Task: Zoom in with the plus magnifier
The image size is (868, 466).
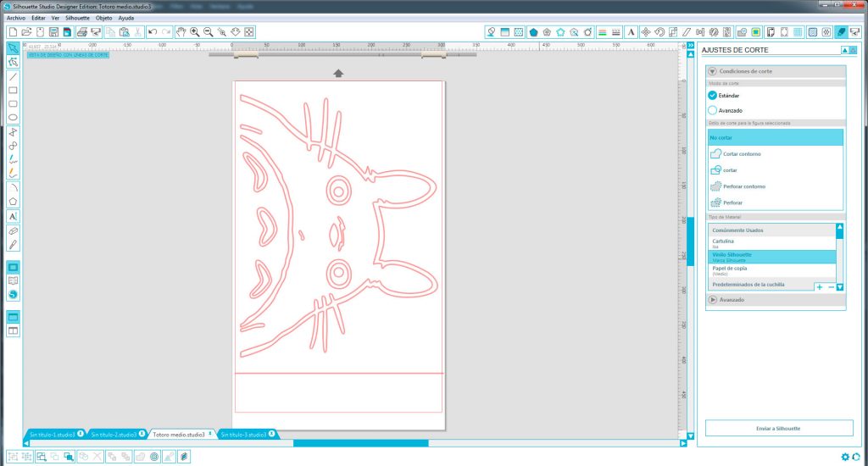Action: click(x=195, y=32)
